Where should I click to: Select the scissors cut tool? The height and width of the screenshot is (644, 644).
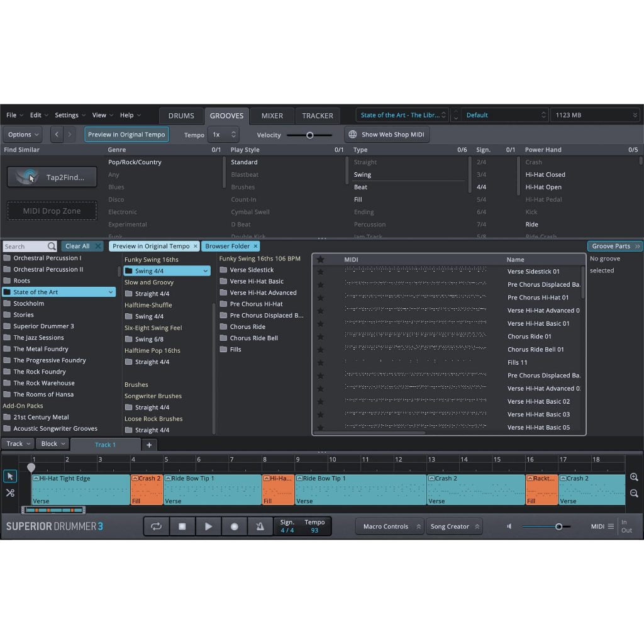click(10, 492)
